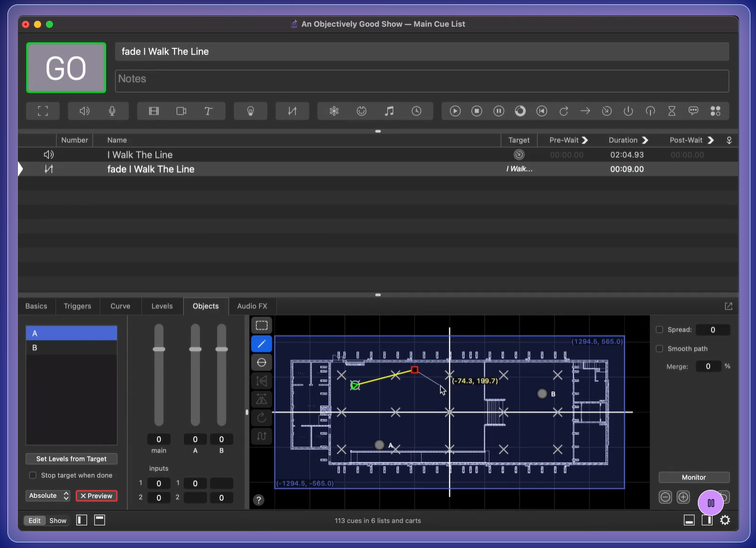Add a Stop cue from the toolbar
Image resolution: width=756 pixels, height=548 pixels.
coord(477,111)
